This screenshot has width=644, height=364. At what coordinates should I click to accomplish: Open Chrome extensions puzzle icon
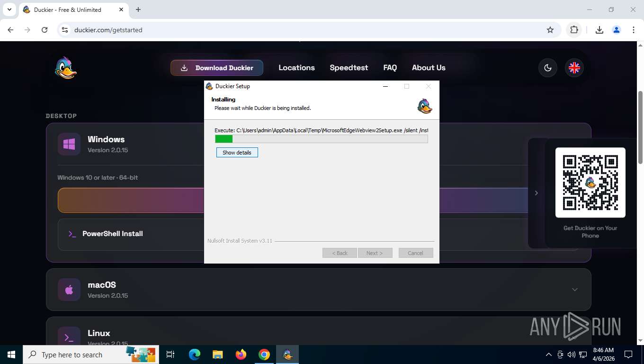(x=574, y=30)
